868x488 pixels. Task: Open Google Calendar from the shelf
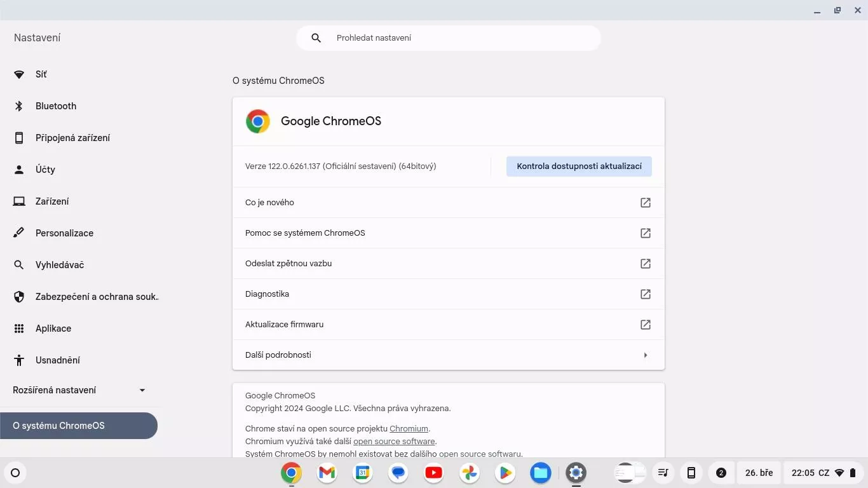coord(362,473)
